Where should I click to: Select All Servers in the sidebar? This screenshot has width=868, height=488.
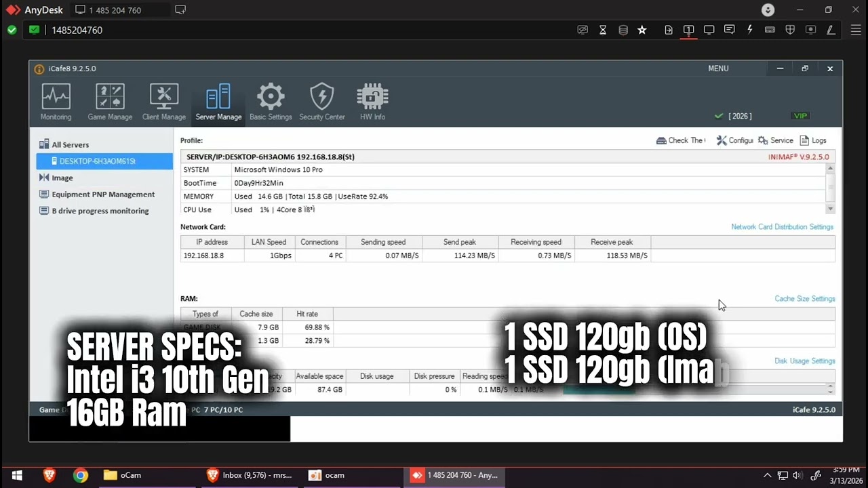71,144
